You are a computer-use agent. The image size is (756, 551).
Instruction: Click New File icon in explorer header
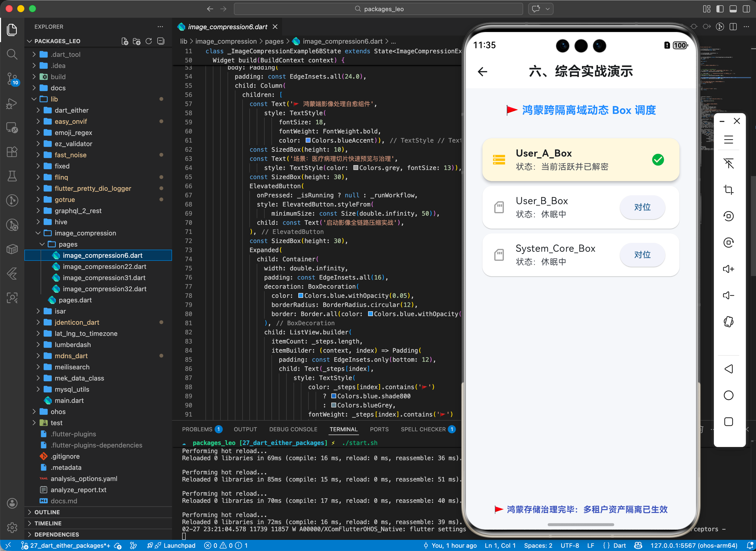tap(125, 41)
